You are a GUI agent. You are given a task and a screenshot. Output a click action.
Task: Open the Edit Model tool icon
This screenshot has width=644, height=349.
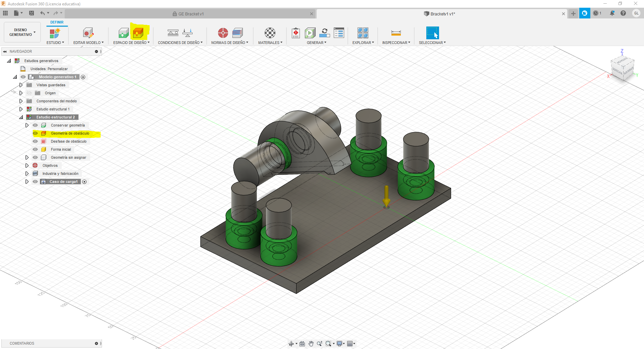click(x=88, y=33)
